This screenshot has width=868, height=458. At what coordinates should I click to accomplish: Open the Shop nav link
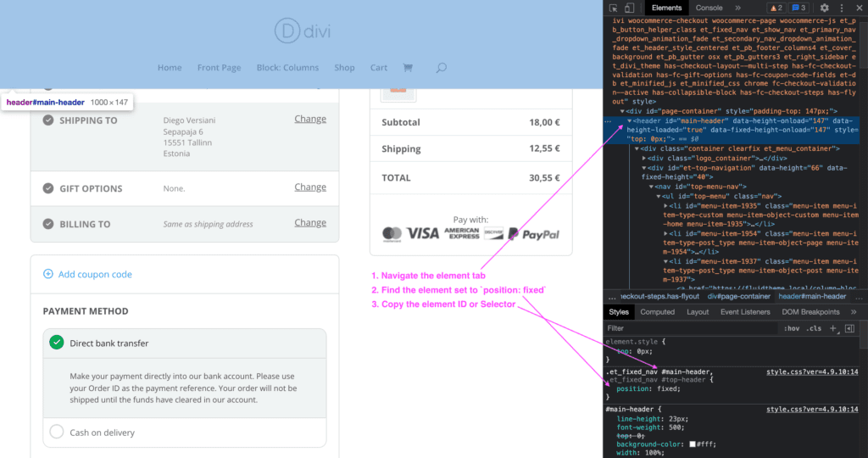tap(344, 68)
